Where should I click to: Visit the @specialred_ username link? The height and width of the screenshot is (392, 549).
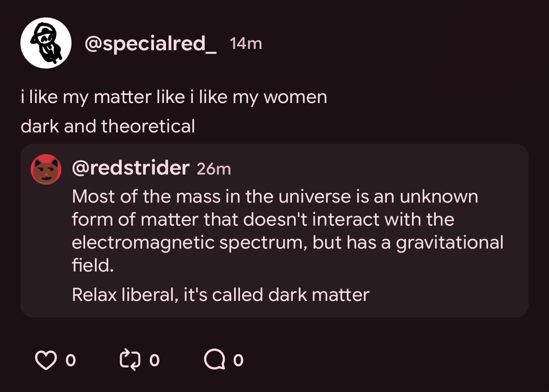151,44
